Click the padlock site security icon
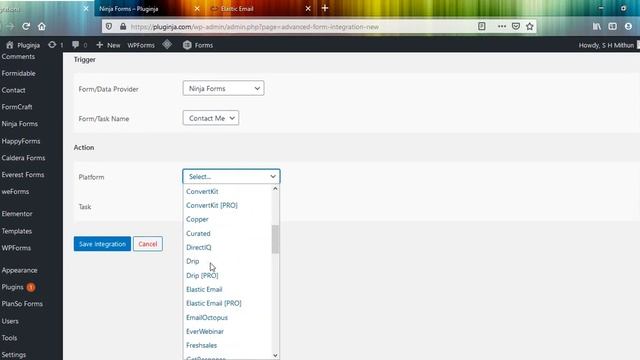Viewport: 640px width, 360px height. [123, 27]
